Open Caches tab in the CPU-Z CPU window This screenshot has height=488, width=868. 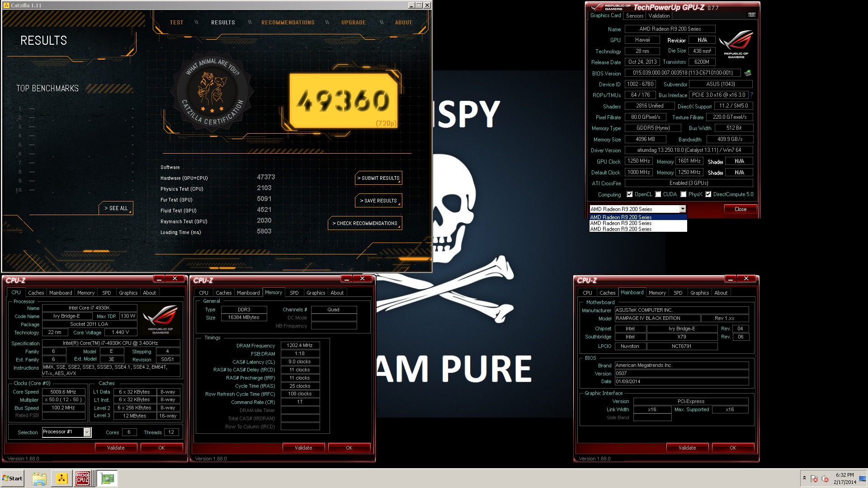click(x=36, y=293)
